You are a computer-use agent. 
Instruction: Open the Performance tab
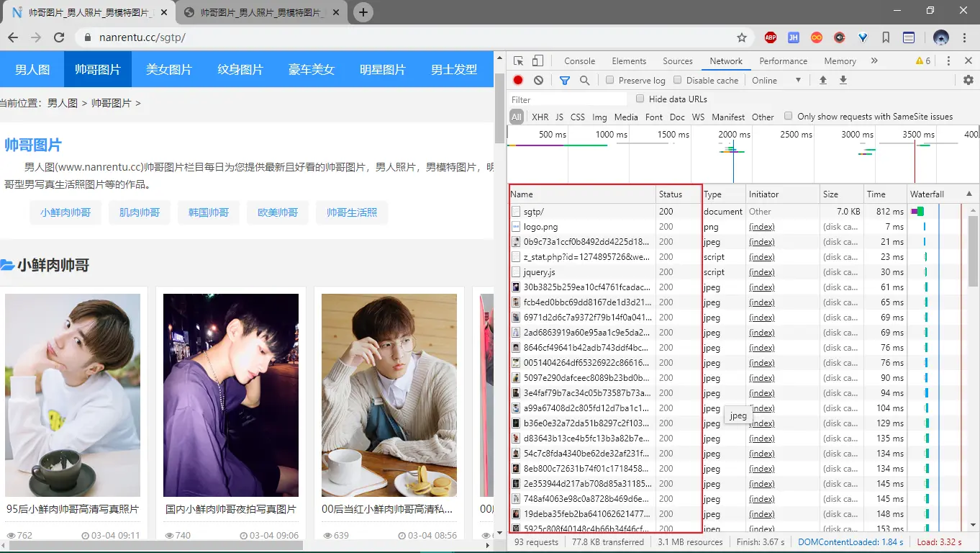[x=784, y=61]
